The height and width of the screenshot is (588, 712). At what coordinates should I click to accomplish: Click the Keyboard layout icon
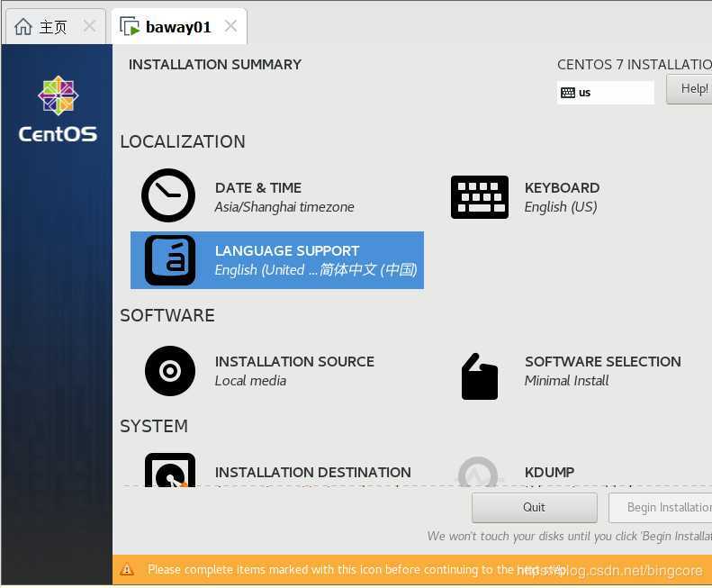pyautogui.click(x=480, y=197)
